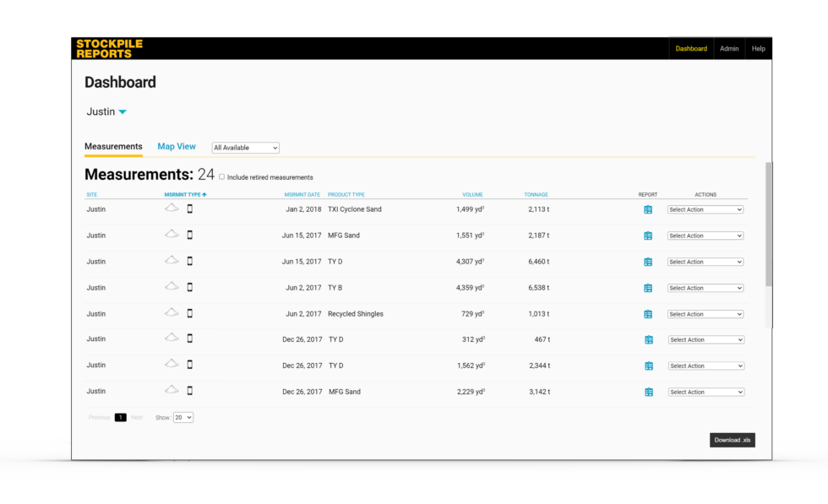
Task: Click stockpile icon in 2,229 yd³ MFG Sand row
Action: pos(172,390)
